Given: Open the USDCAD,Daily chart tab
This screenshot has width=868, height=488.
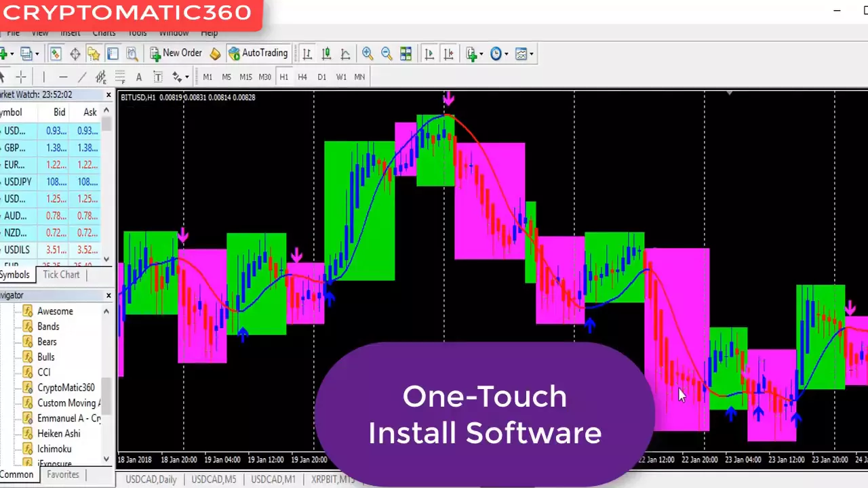Looking at the screenshot, I should click(x=151, y=479).
